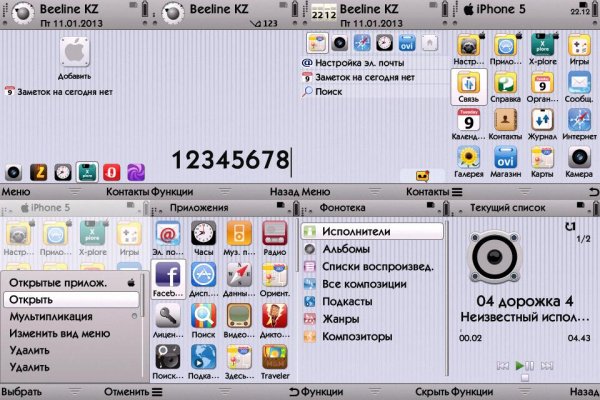This screenshot has height=400, width=600.
Task: Select the highlighted Связь folder icon
Action: (469, 87)
